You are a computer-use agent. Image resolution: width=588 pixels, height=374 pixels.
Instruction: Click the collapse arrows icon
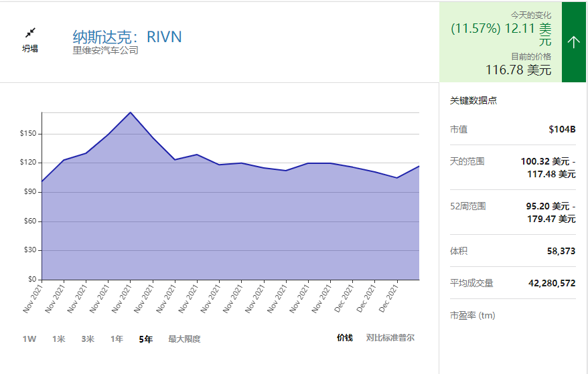(30, 33)
